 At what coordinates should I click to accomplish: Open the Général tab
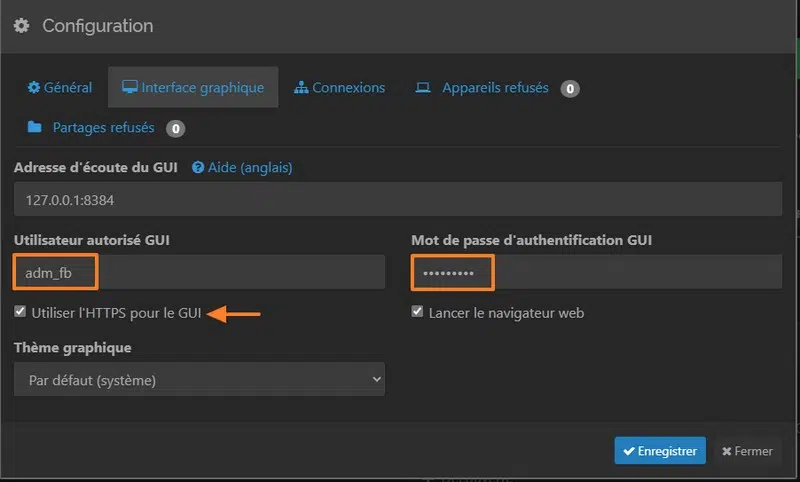click(60, 88)
